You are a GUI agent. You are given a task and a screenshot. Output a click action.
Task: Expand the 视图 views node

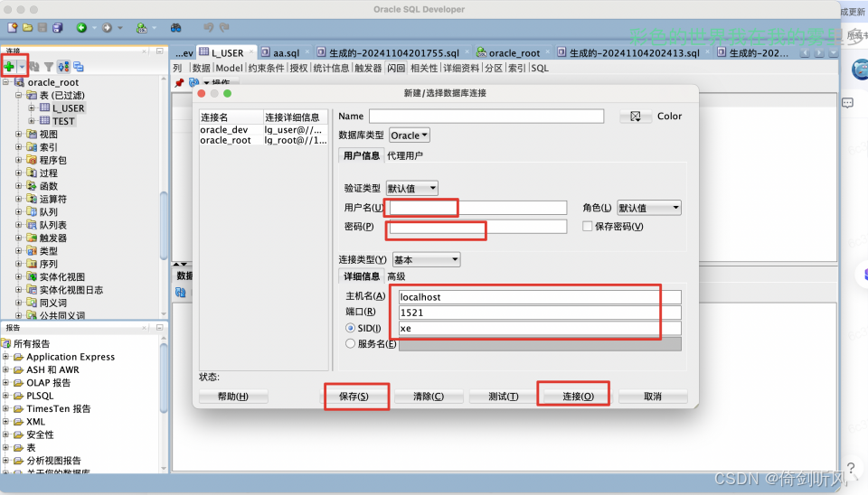pyautogui.click(x=19, y=134)
